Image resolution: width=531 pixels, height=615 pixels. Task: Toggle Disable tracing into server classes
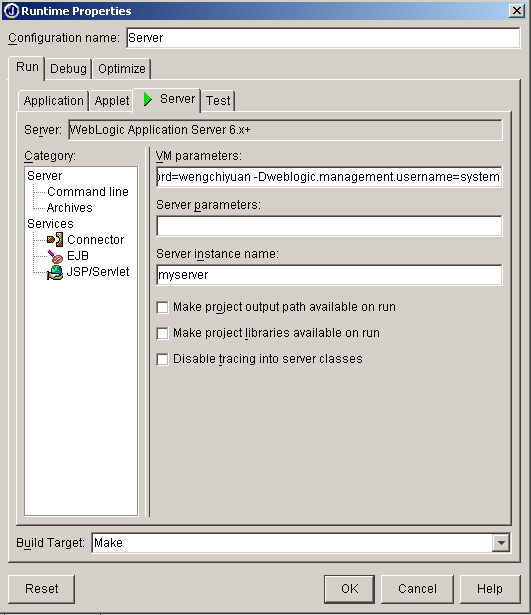coord(162,359)
